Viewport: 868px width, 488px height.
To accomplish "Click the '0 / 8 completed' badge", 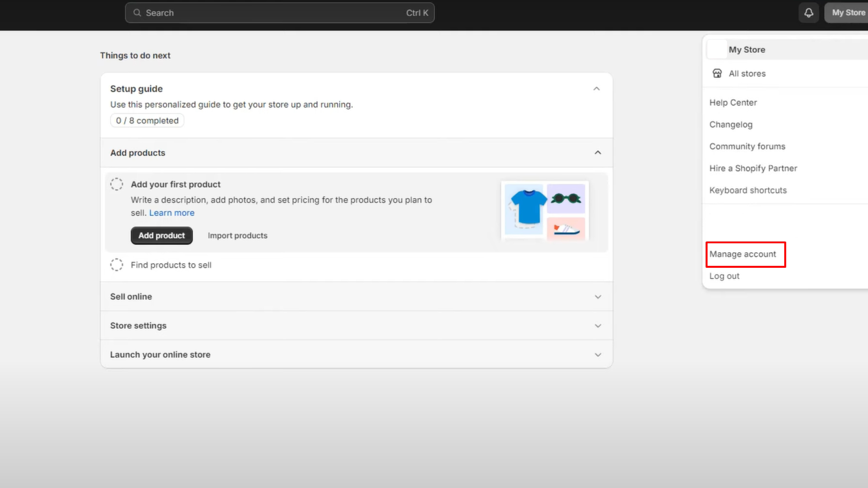I will [x=147, y=121].
